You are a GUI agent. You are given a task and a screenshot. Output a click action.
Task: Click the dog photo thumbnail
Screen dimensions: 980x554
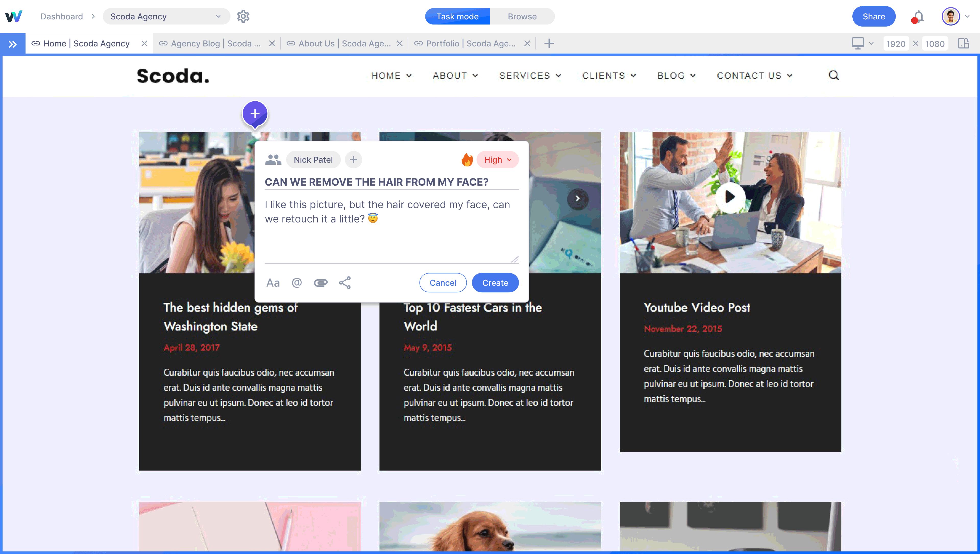[490, 527]
